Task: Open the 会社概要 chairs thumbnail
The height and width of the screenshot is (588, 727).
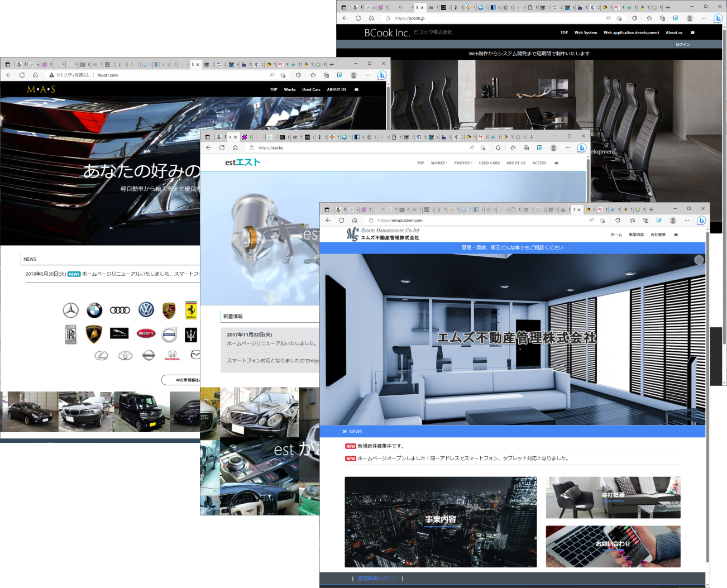Action: click(613, 498)
